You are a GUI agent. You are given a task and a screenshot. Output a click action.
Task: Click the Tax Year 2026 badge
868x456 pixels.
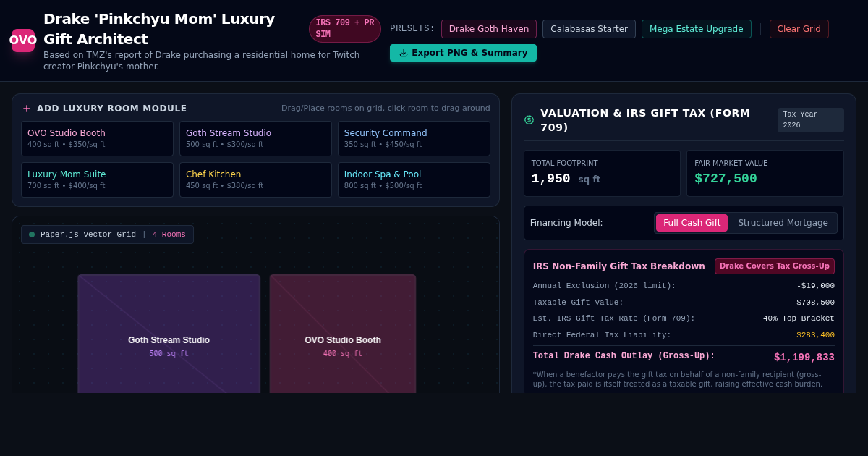(x=811, y=120)
